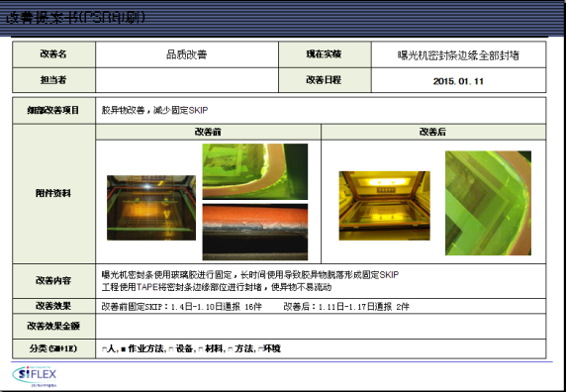
Task: Click the 改善前 column header
Action: (208, 132)
